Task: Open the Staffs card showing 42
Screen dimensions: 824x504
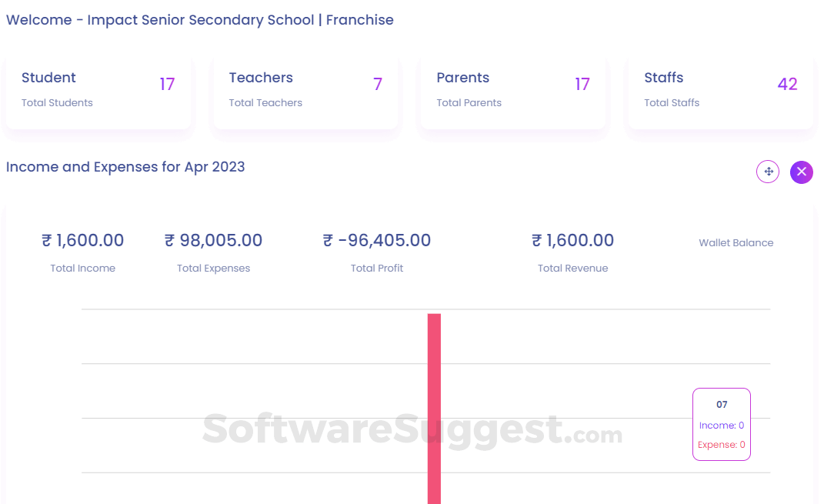Action: click(x=719, y=91)
